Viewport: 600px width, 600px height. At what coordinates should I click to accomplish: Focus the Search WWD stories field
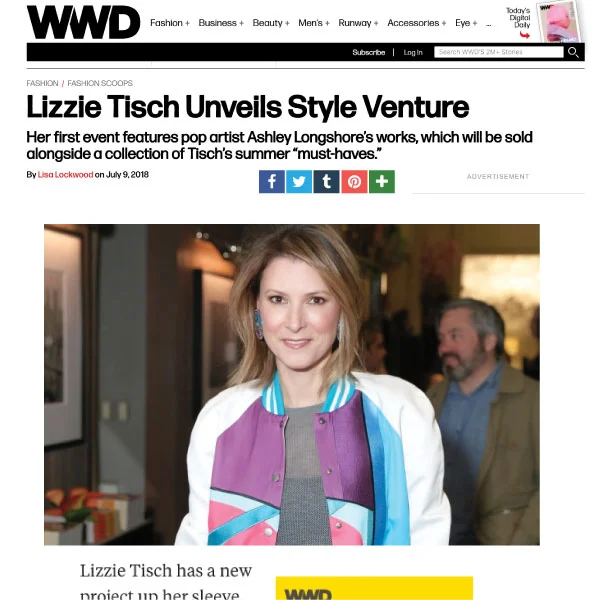point(499,52)
